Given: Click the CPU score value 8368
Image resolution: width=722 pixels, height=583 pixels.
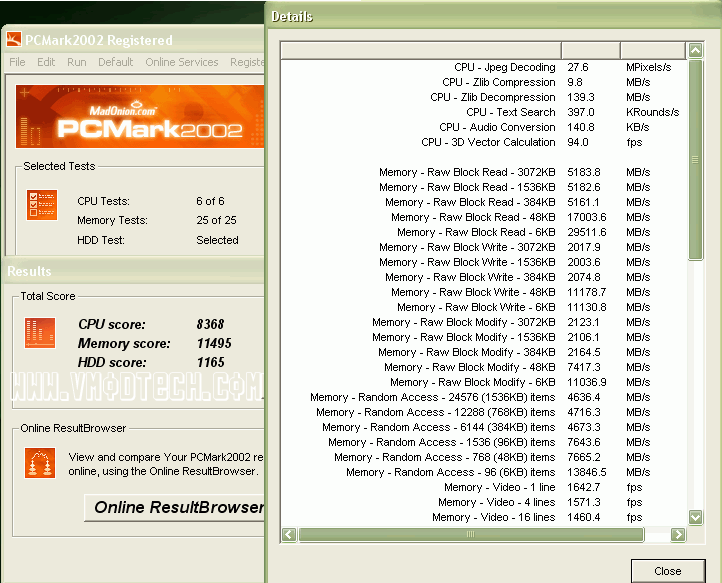Looking at the screenshot, I should 210,324.
